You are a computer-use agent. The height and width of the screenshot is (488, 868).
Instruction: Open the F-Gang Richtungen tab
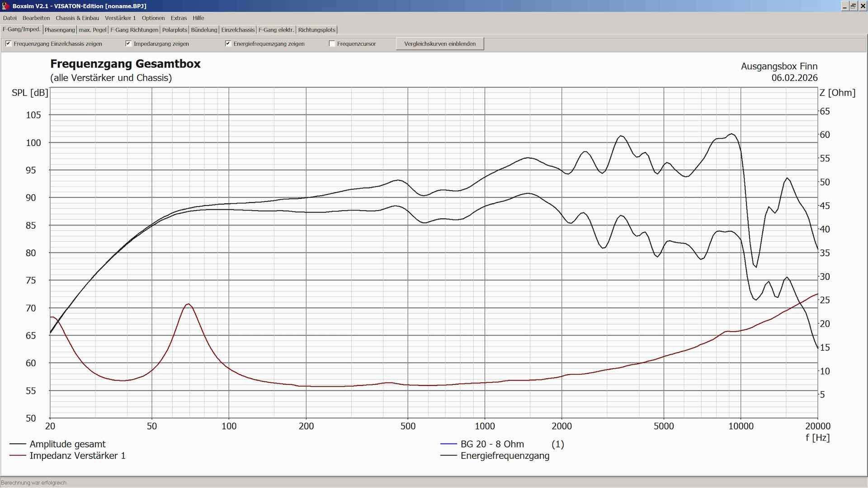click(x=134, y=30)
